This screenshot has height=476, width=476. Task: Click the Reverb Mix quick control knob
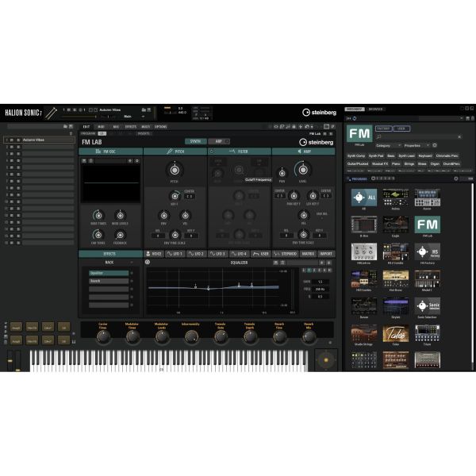(309, 336)
